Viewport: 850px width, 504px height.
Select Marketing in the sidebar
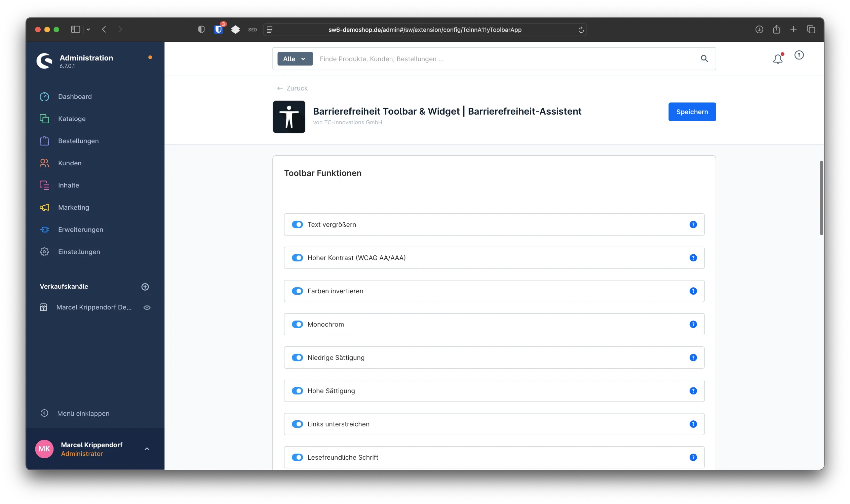[x=73, y=207]
